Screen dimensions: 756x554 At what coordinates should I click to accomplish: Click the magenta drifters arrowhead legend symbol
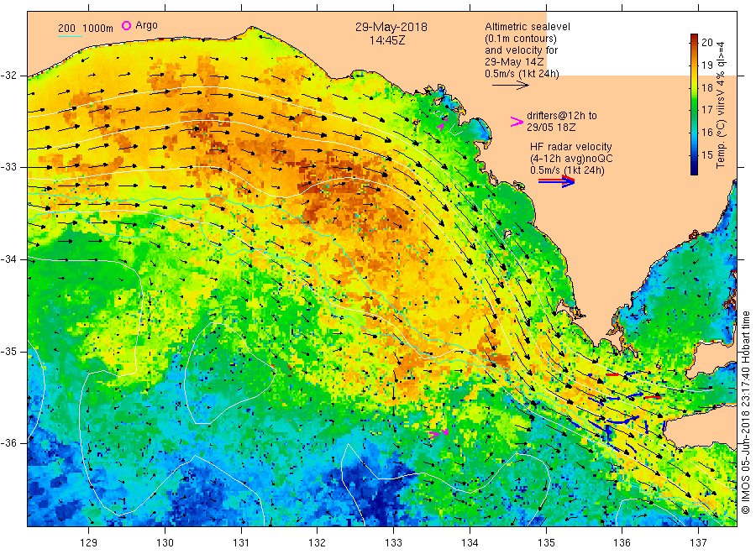[517, 122]
